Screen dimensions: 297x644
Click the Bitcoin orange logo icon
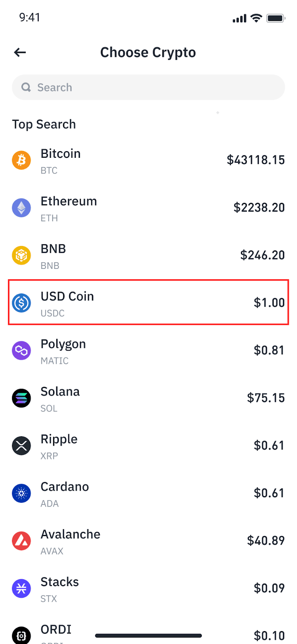click(x=21, y=160)
